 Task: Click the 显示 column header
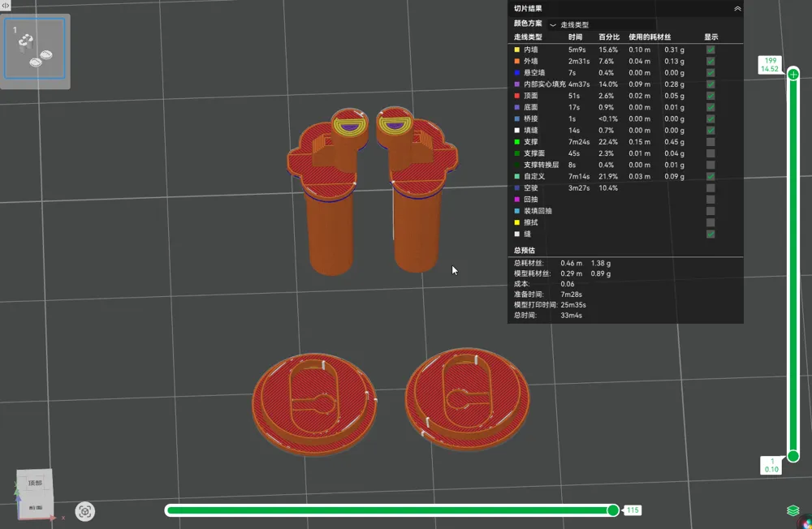click(x=711, y=37)
